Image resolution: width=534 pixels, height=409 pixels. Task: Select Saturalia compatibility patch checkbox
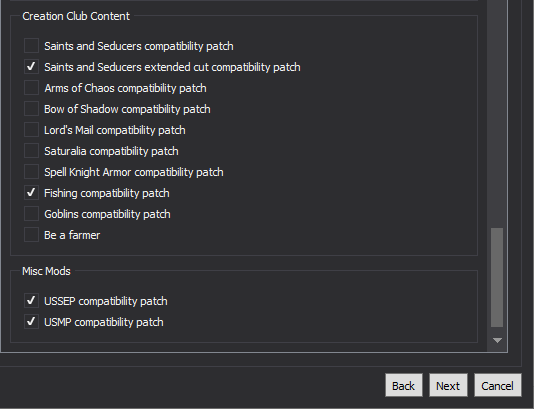point(31,151)
